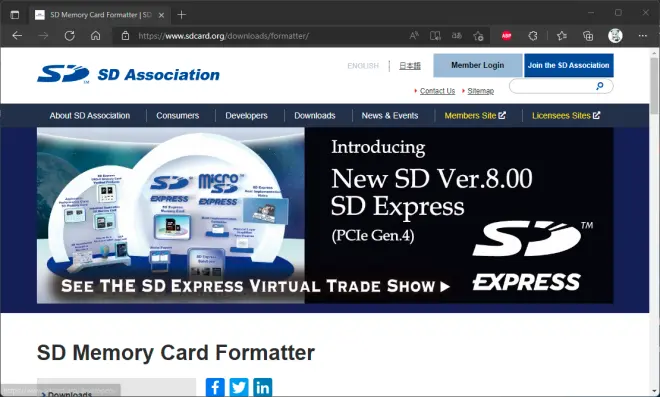The width and height of the screenshot is (660, 397).
Task: Open the Contact Us link
Action: pyautogui.click(x=437, y=91)
